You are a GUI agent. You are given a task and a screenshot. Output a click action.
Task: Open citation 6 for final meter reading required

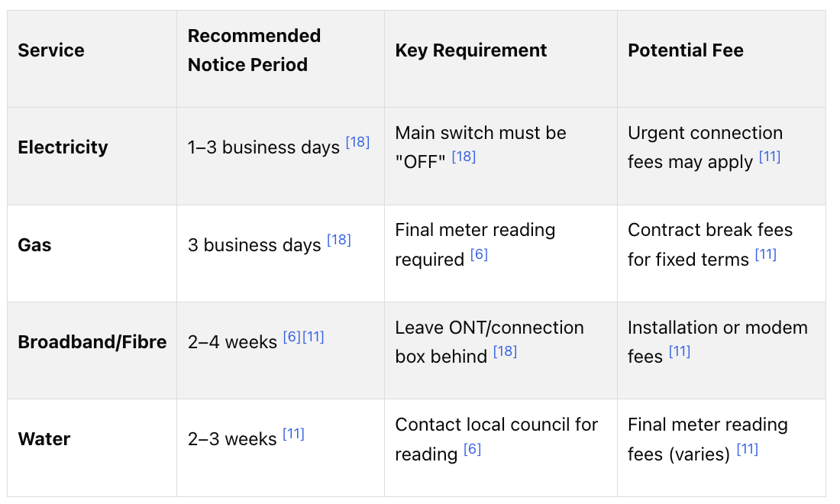click(x=479, y=255)
